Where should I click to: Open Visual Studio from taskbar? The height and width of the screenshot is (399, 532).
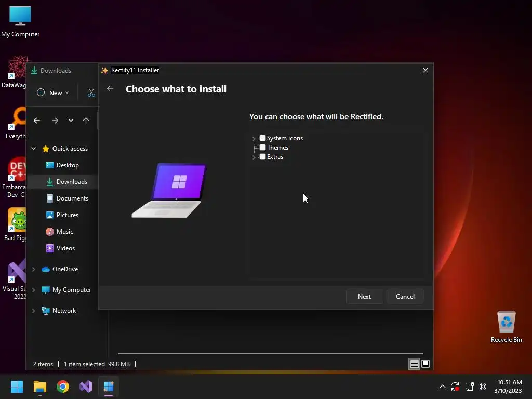coord(86,387)
